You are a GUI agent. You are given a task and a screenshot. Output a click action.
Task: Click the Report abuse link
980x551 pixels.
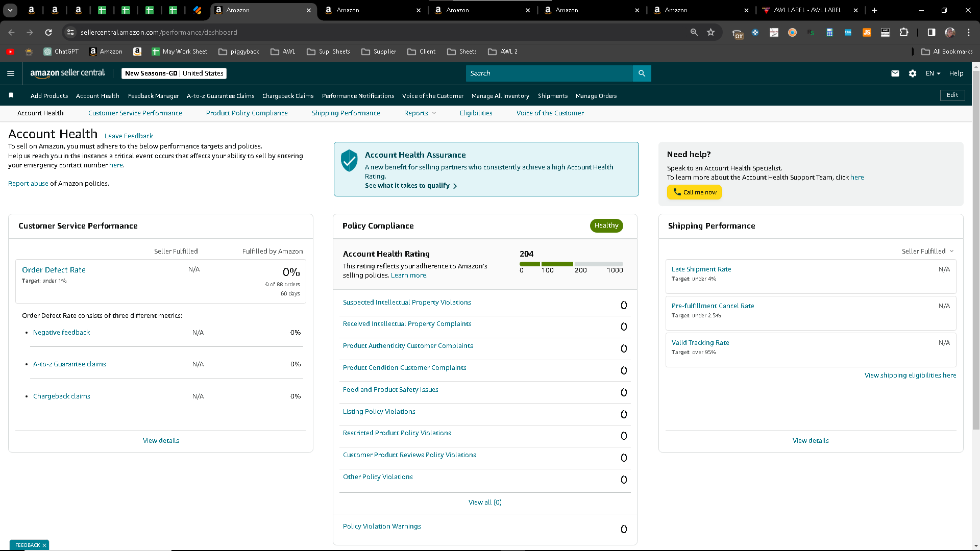pos(28,184)
